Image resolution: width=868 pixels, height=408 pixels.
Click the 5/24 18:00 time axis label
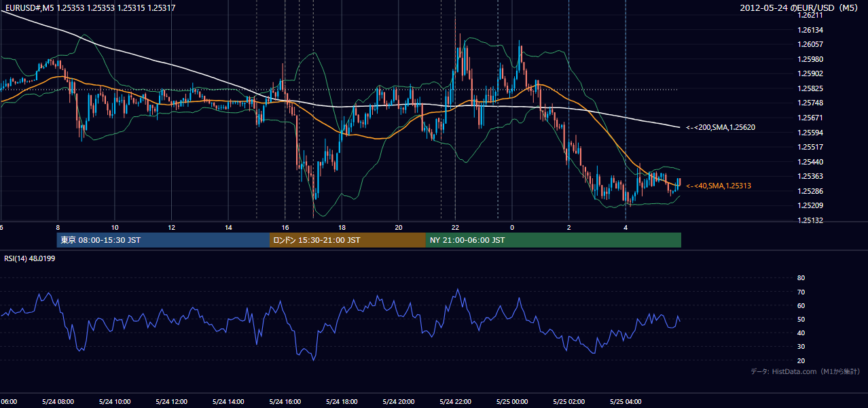[x=342, y=401]
